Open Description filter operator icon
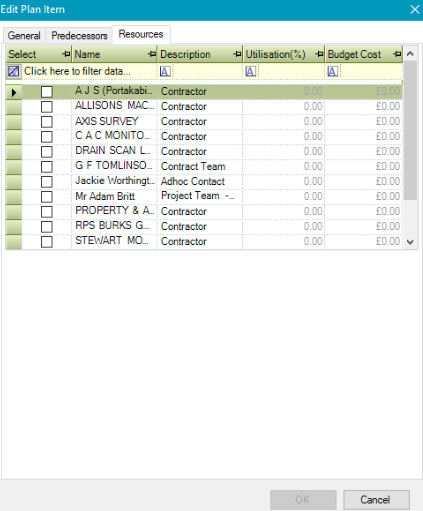This screenshot has width=423, height=511. pos(165,71)
